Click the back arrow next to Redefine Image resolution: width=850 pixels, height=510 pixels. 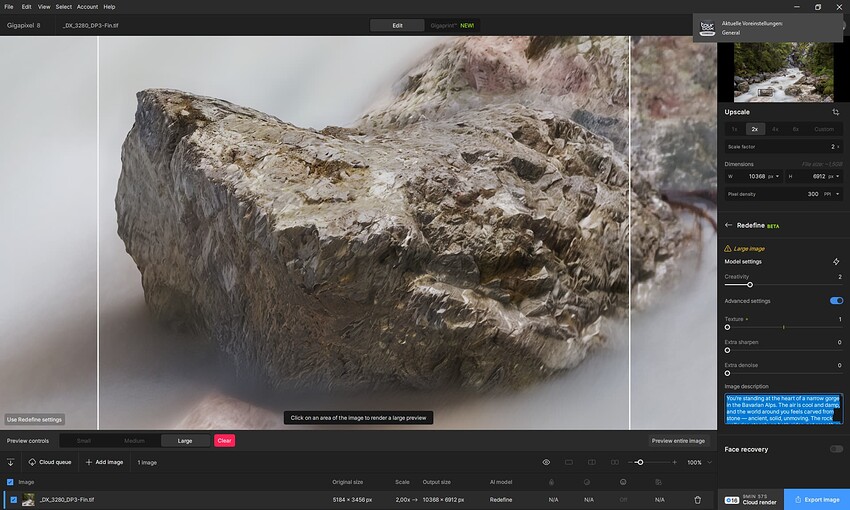click(x=728, y=225)
